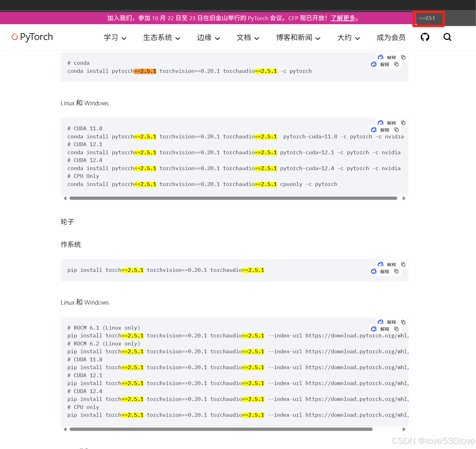This screenshot has height=449, width=476.
Task: Expand the 学习 navigation dropdown
Action: coord(115,38)
